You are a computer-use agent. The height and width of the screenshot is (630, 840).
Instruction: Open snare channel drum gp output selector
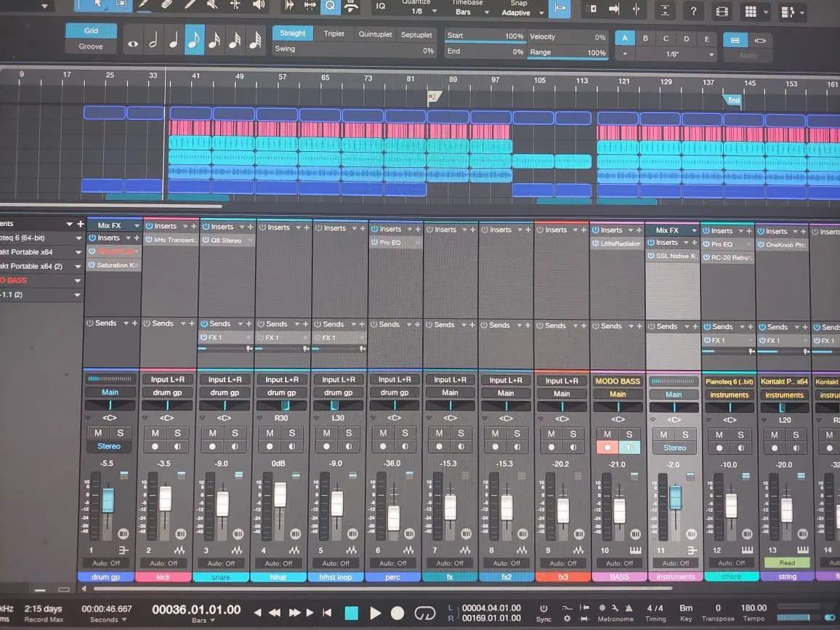[225, 392]
